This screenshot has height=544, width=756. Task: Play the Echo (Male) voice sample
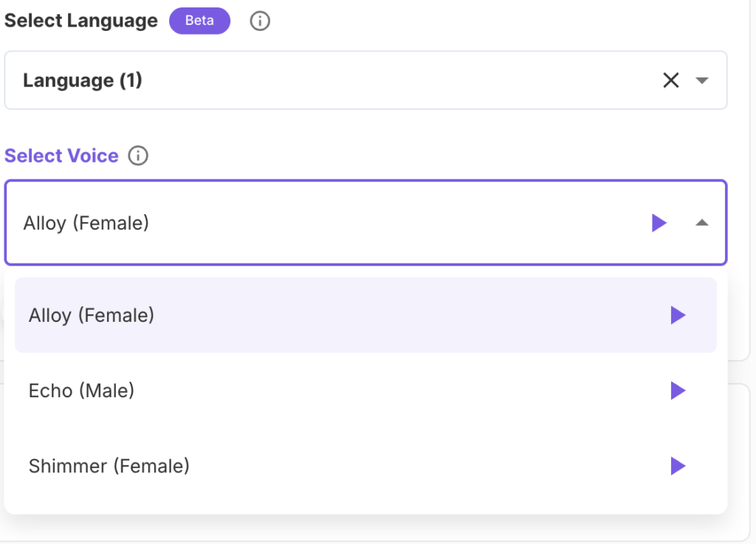[x=678, y=391]
